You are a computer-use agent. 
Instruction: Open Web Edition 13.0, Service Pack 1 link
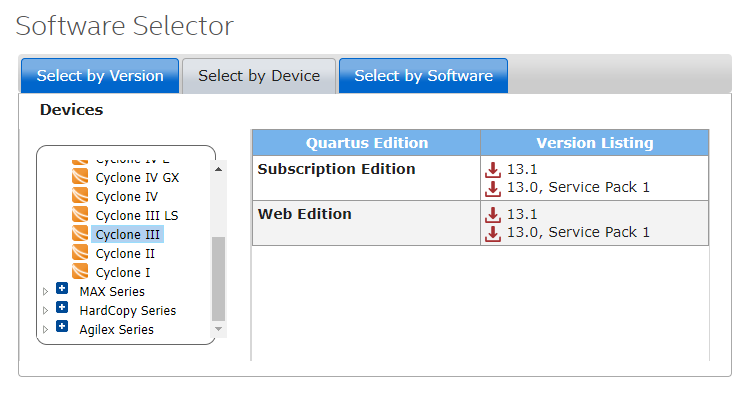coord(578,232)
